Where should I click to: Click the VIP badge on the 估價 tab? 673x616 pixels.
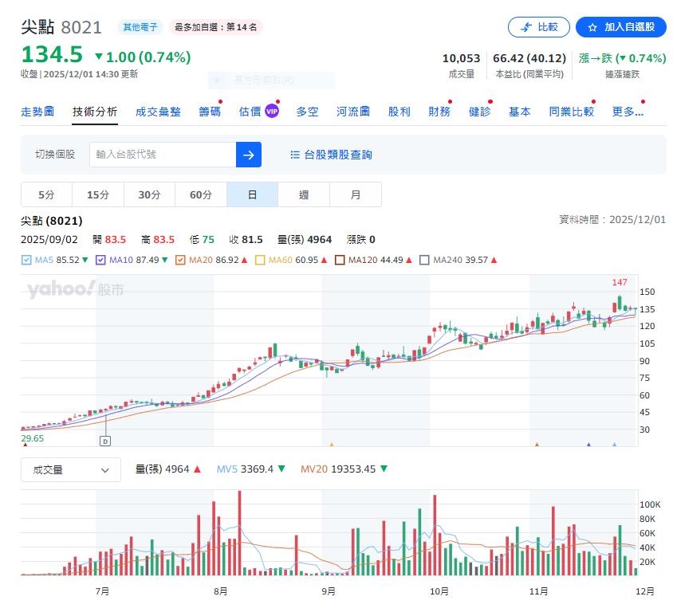(272, 111)
